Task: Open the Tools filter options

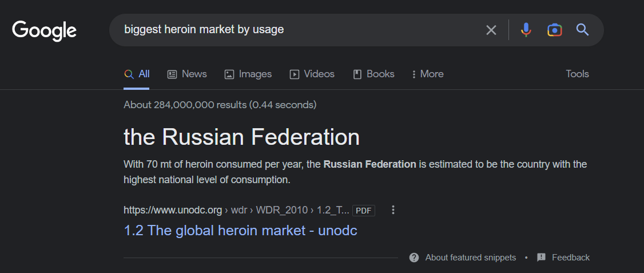Action: click(577, 74)
